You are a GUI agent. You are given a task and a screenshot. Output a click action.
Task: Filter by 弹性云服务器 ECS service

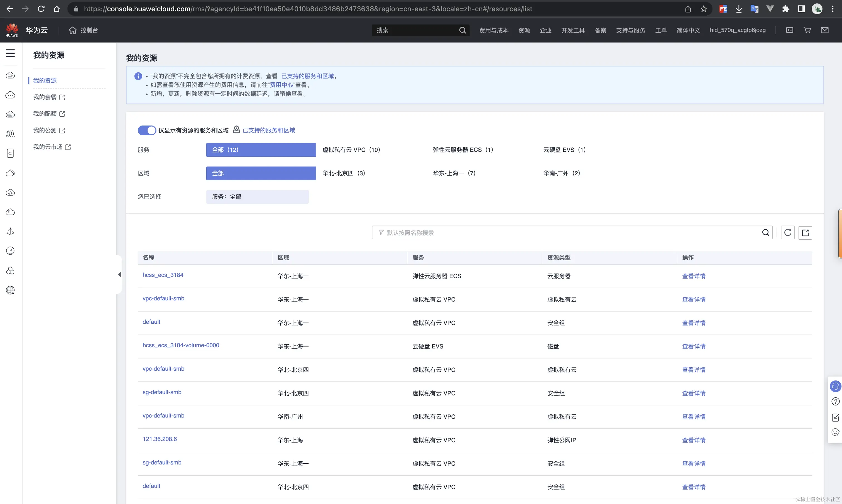point(462,150)
